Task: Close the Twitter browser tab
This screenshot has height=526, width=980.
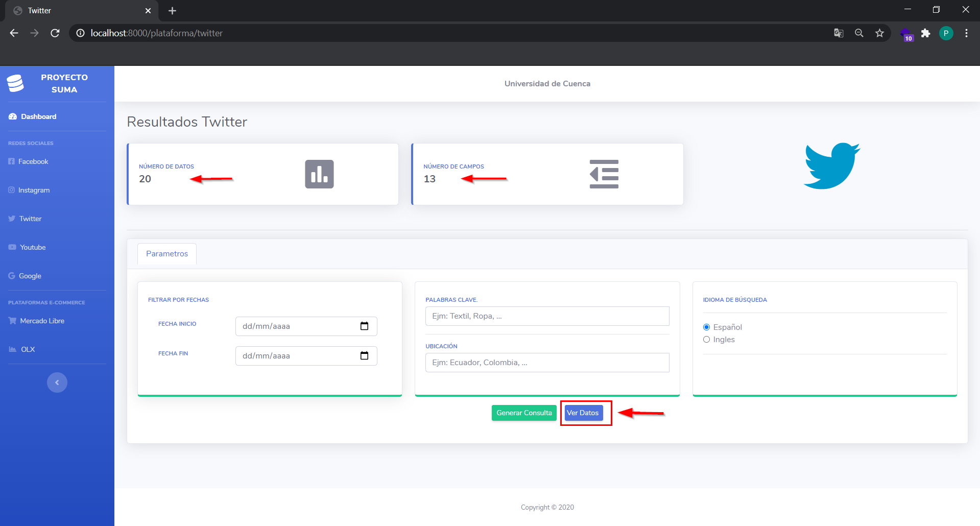Action: pos(148,11)
